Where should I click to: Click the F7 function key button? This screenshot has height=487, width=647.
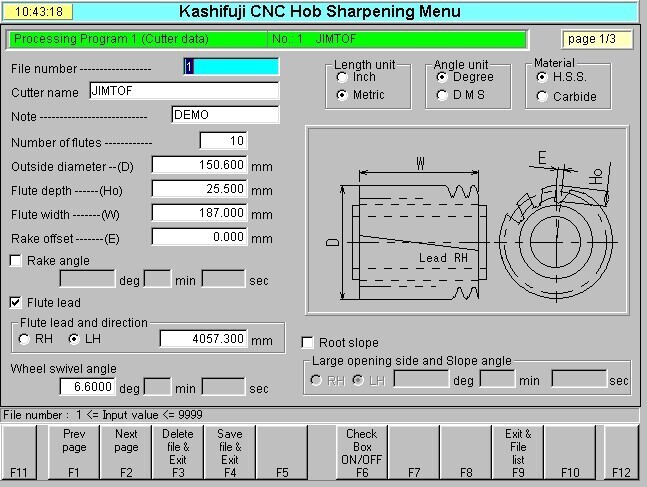click(x=414, y=452)
